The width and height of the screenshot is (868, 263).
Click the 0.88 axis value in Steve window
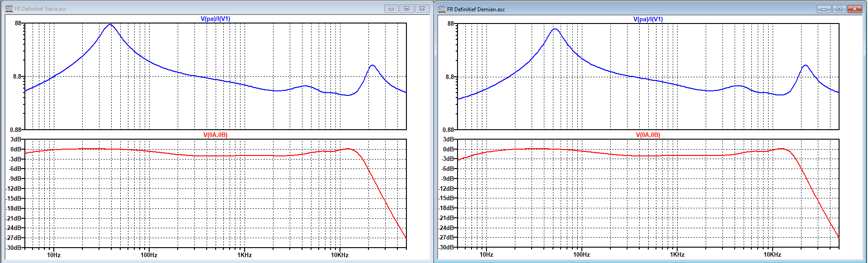click(16, 130)
